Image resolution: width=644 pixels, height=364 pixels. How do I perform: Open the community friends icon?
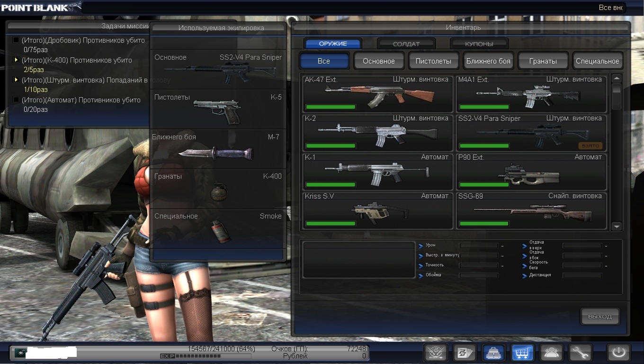551,353
